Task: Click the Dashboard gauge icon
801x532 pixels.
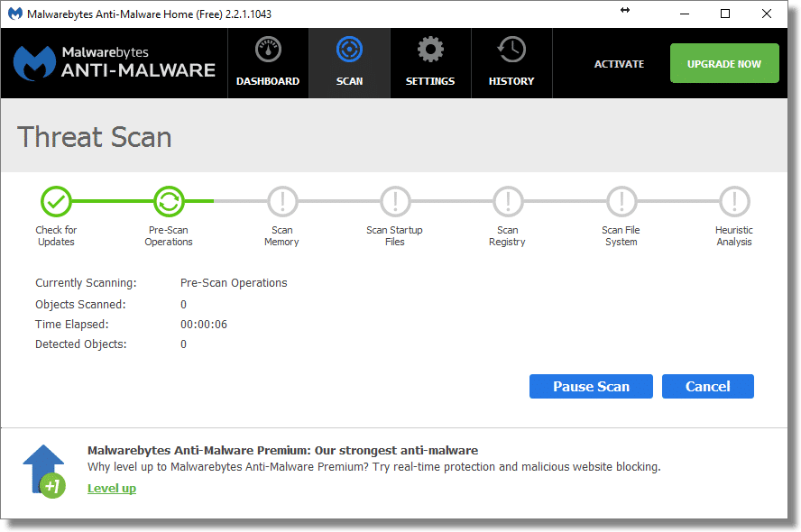Action: [268, 50]
